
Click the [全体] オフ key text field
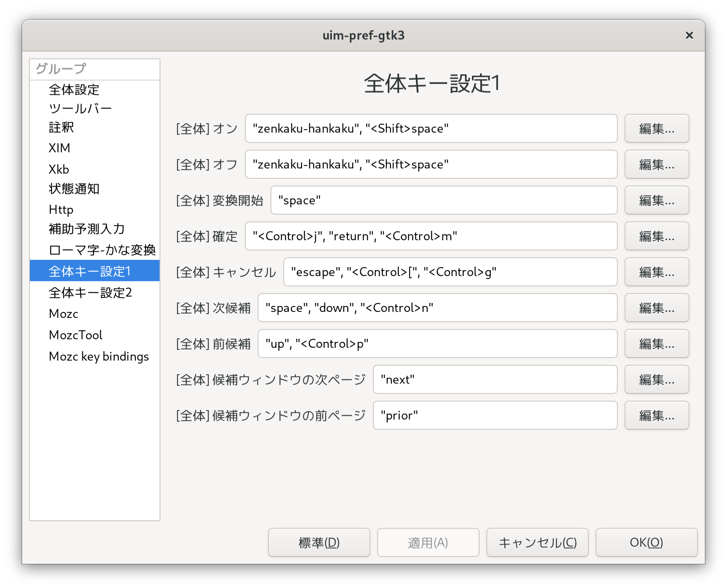pos(431,164)
